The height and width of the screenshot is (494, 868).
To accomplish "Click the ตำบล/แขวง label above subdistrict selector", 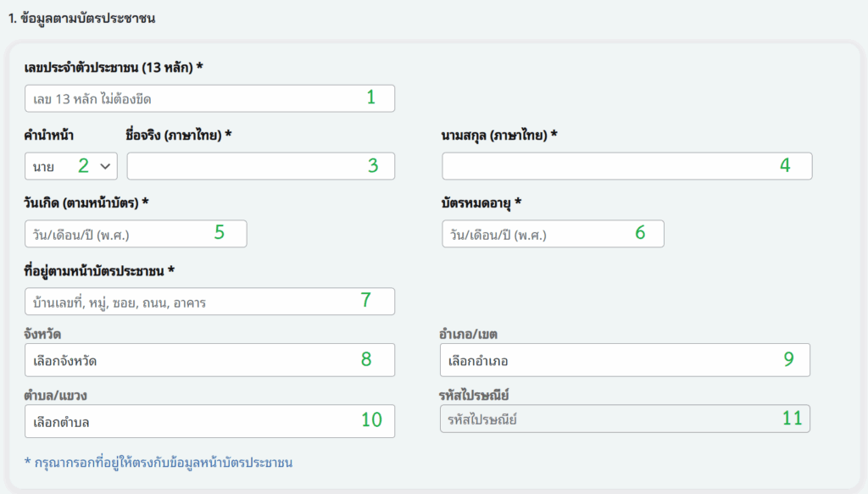I will click(56, 396).
